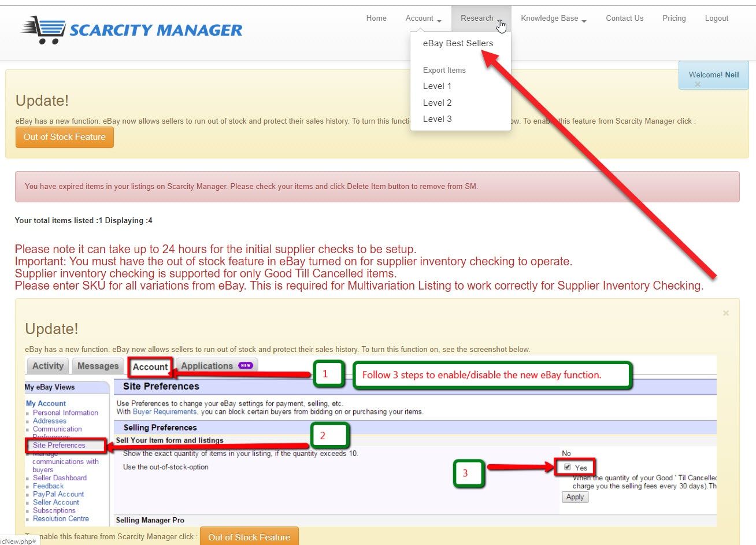Viewport: 756px width, 545px height.
Task: Select the Applications tab in eBay screenshot
Action: click(x=217, y=366)
